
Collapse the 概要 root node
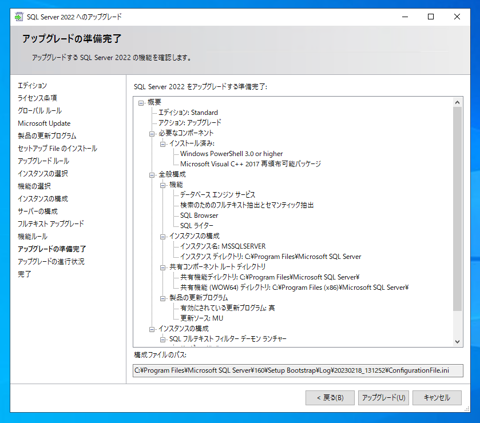pyautogui.click(x=141, y=103)
